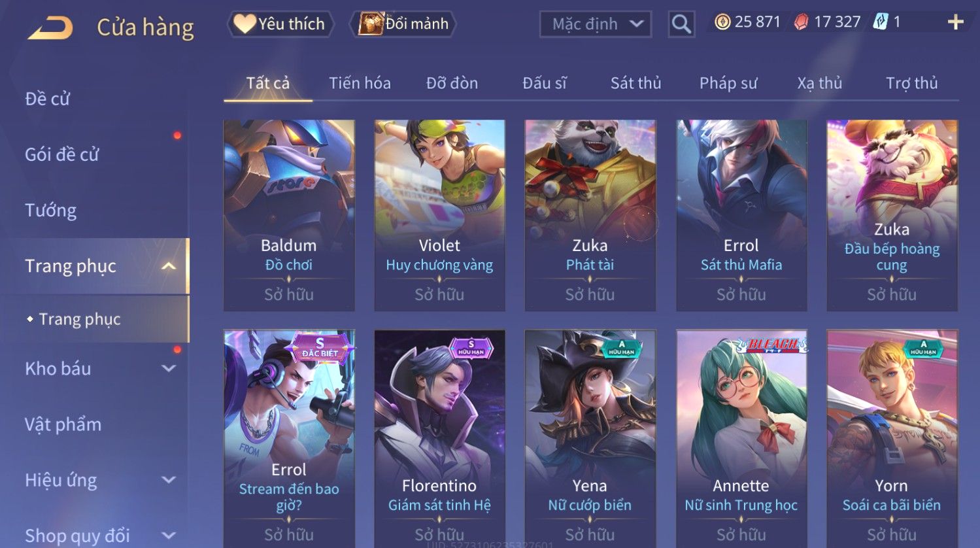Select the Tiến hóa tab
The width and height of the screenshot is (980, 548).
(x=360, y=83)
